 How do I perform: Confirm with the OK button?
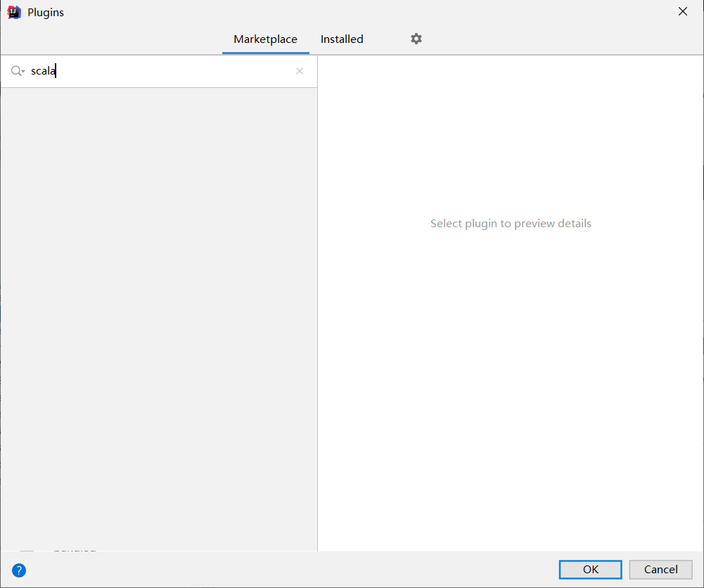tap(590, 570)
